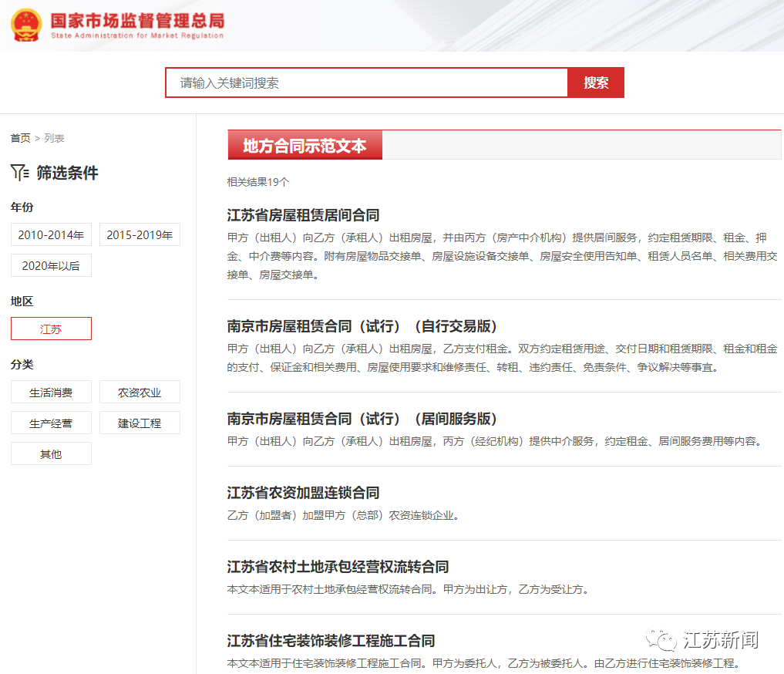Viewport: 784px width, 674px height.
Task: Enable the 建设工程 category filter
Action: pos(140,423)
